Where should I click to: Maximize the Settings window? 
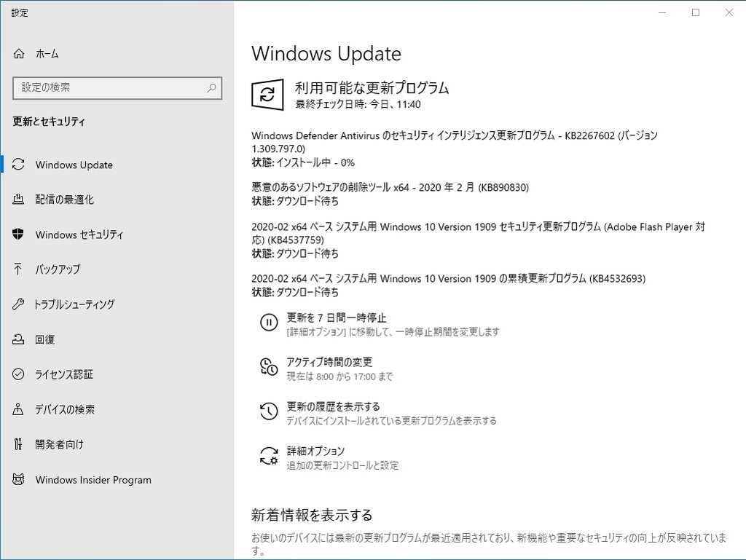point(696,13)
